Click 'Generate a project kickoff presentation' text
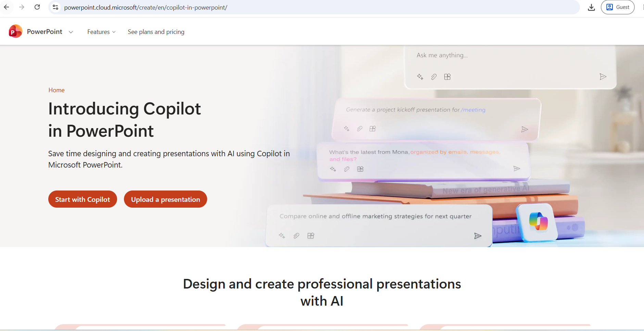This screenshot has height=331, width=644. [x=403, y=110]
